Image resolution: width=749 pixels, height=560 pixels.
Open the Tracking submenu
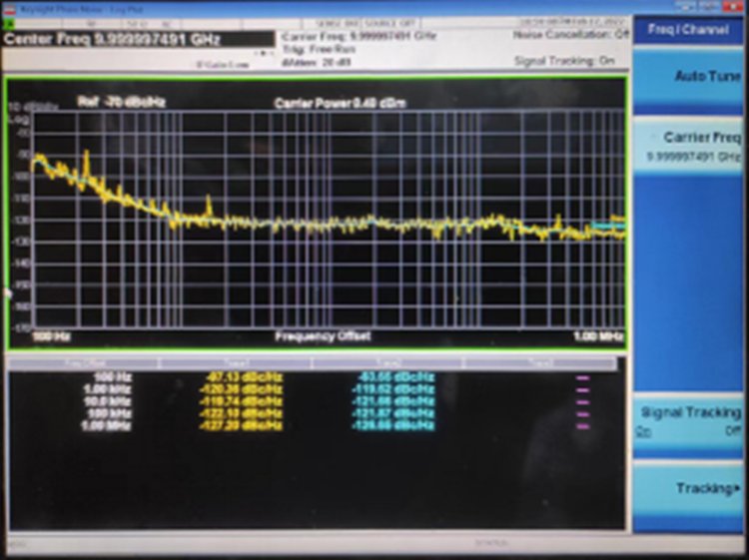click(691, 488)
